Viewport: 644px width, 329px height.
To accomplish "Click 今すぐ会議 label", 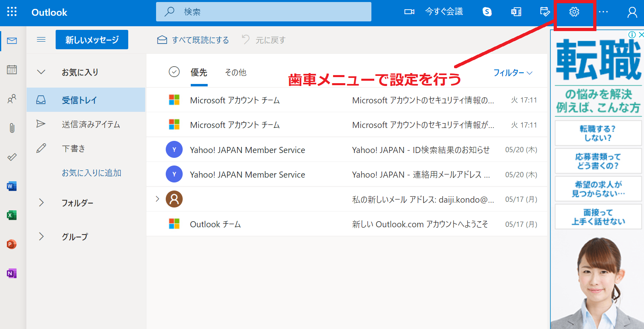I will tap(444, 12).
